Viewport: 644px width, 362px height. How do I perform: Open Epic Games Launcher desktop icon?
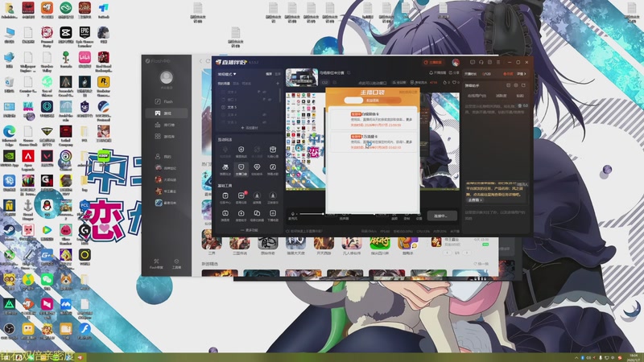[85, 35]
